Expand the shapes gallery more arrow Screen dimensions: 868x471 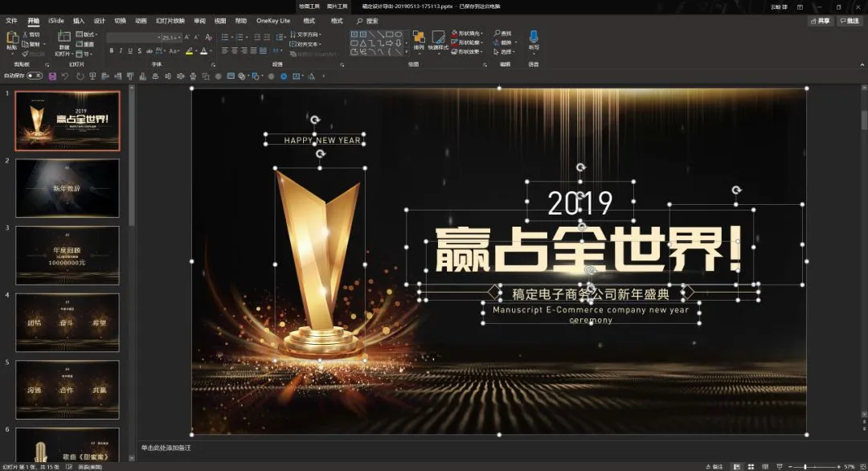pyautogui.click(x=407, y=52)
